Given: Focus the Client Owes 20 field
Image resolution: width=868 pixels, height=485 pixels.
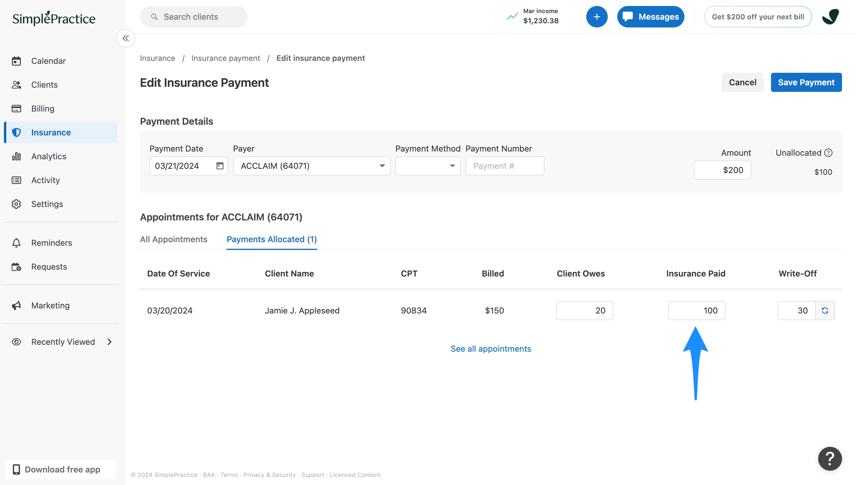Looking at the screenshot, I should 585,311.
